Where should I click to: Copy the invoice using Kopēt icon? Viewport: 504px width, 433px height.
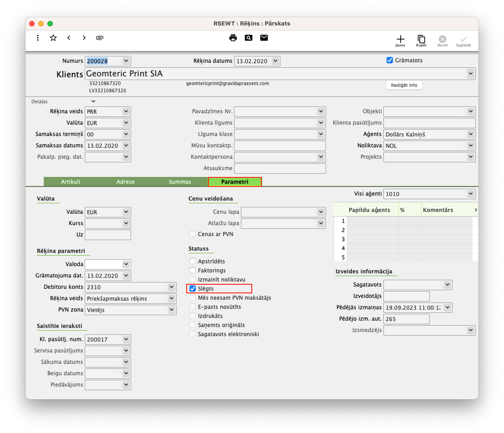coord(421,40)
